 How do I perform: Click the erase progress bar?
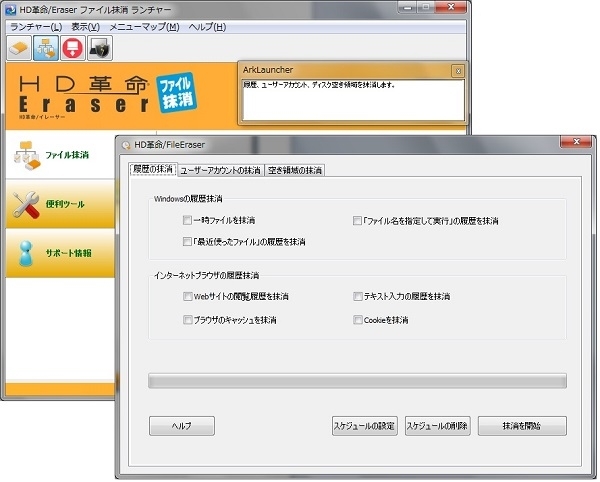[x=357, y=381]
